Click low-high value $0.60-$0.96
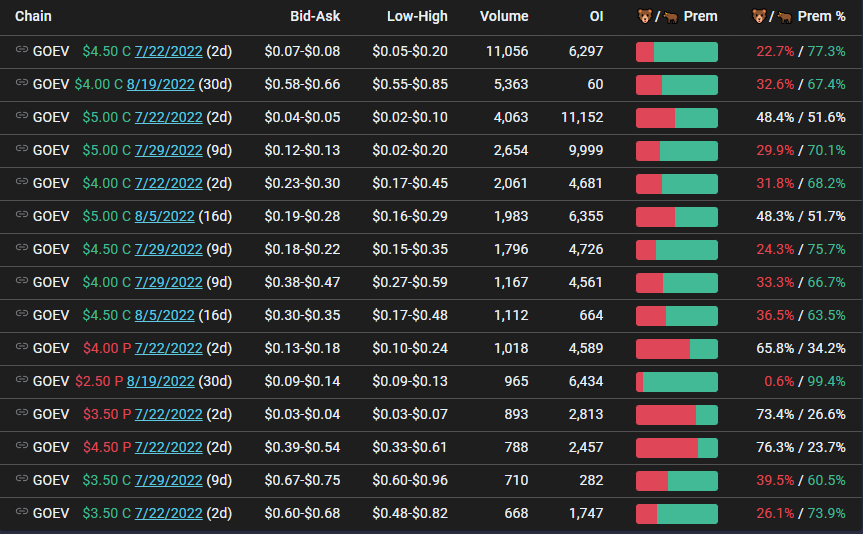 [410, 481]
